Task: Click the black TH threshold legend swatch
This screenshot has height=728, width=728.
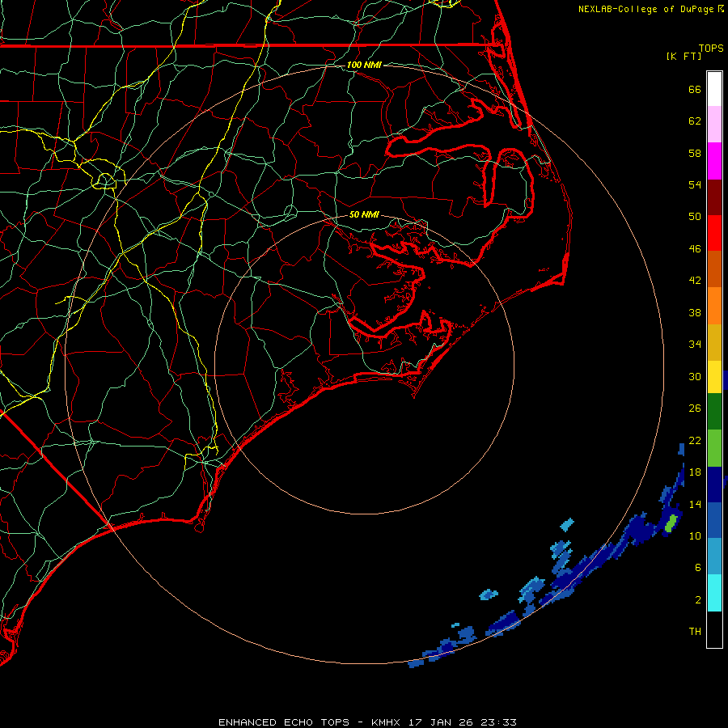Action: (x=714, y=629)
